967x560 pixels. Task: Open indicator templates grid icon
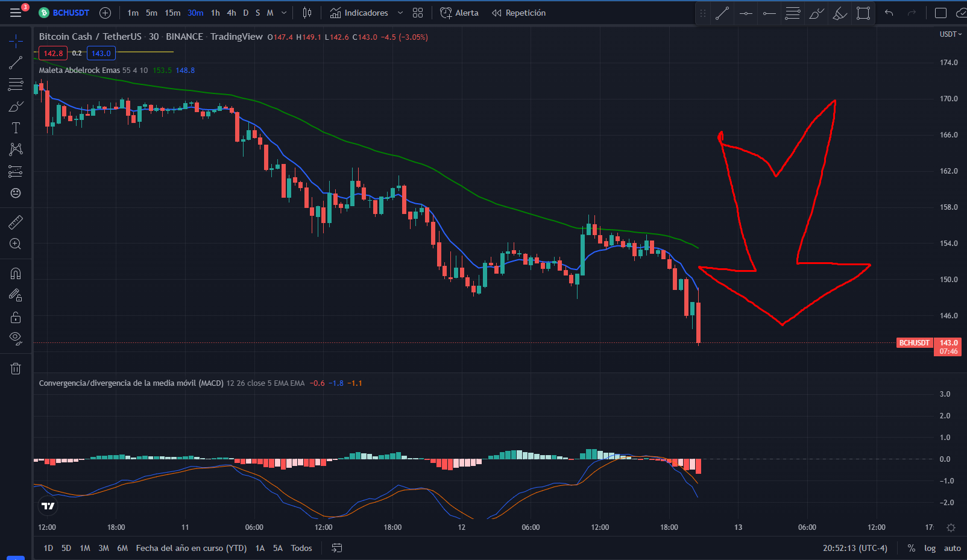418,13
